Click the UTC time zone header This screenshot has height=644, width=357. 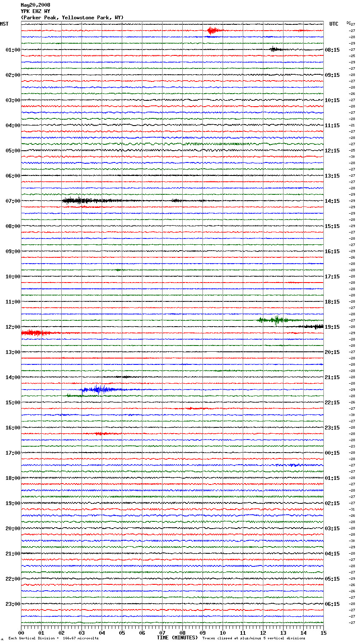pos(334,24)
